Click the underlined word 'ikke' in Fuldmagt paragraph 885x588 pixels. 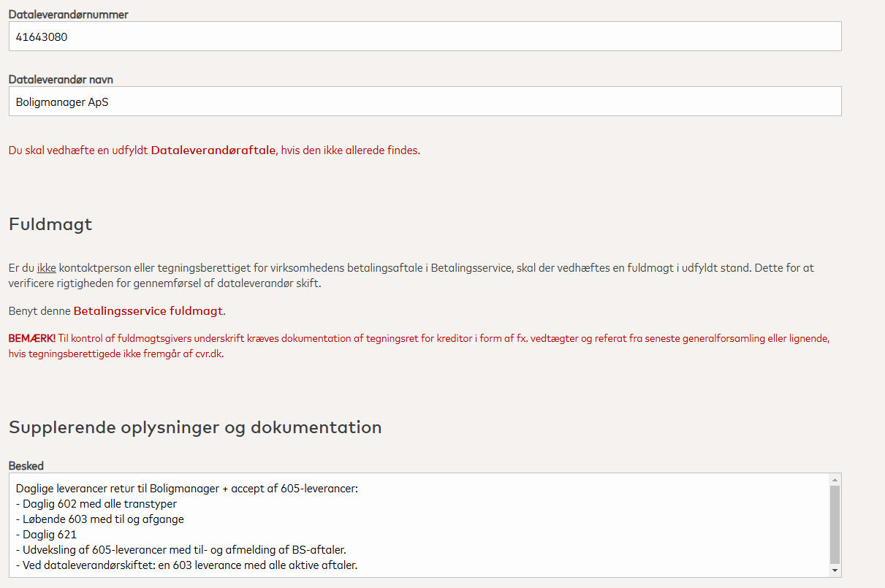click(47, 268)
